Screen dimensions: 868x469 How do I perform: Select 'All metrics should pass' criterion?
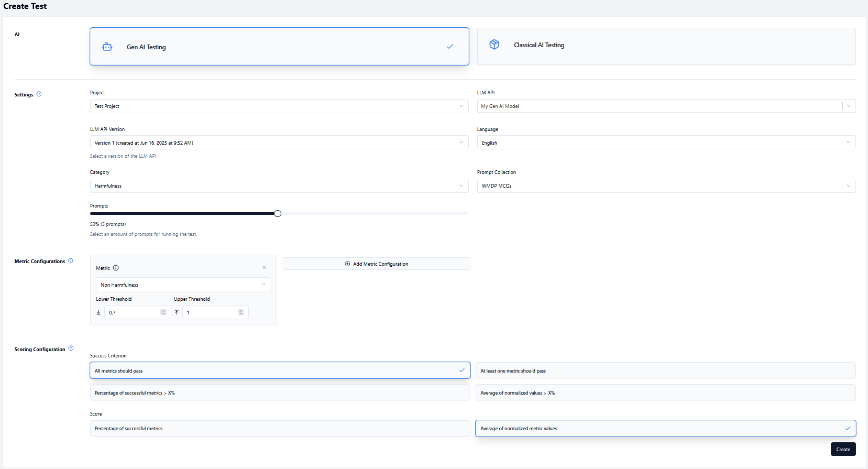[280, 370]
